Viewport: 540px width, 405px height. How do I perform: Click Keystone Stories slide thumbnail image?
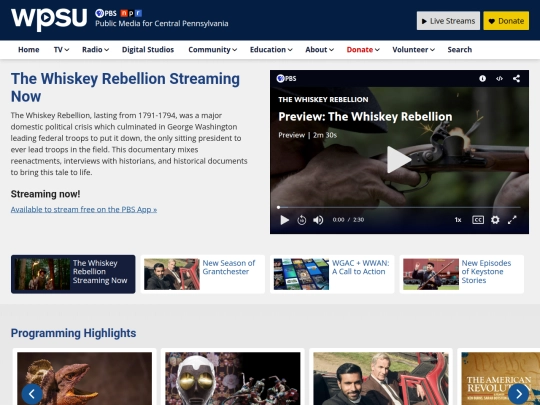coord(431,274)
